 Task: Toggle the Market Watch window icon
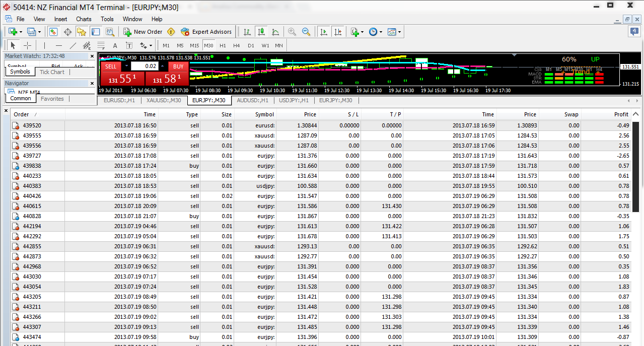pos(53,32)
